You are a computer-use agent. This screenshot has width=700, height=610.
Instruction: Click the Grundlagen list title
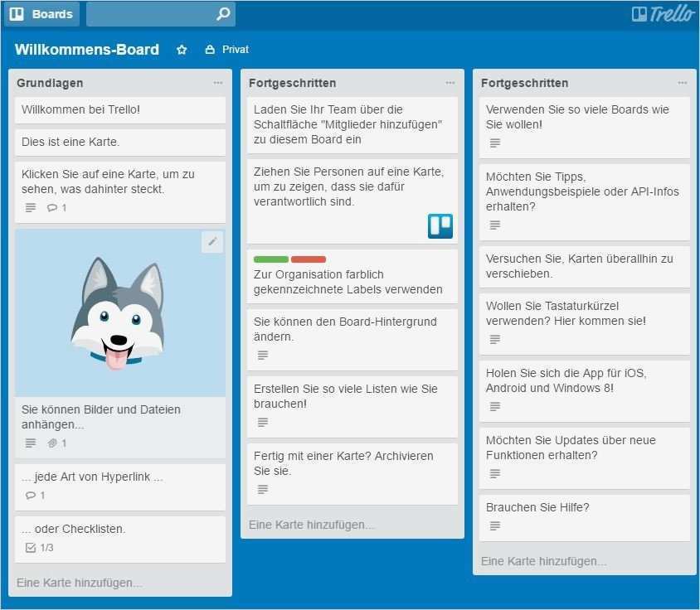pos(50,83)
